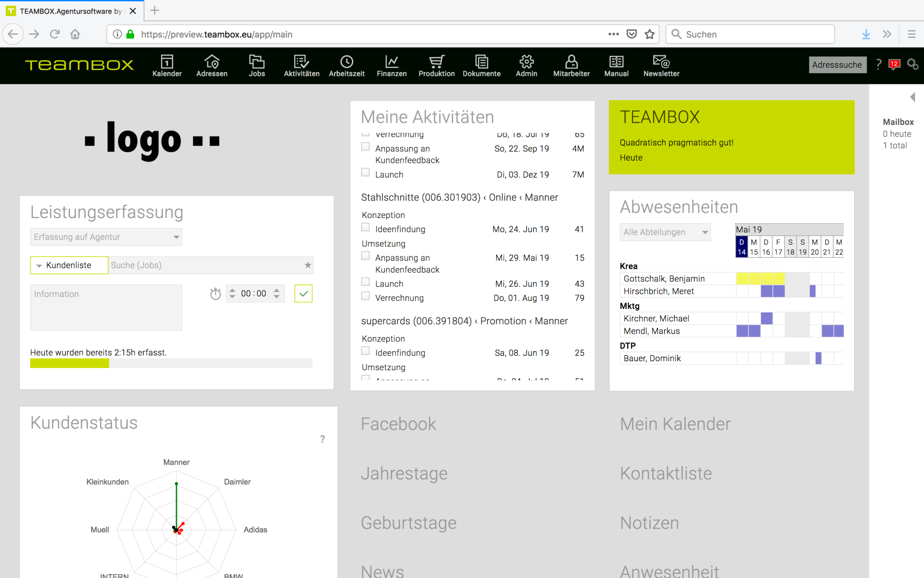Select the Arbeitszeit menu item
924x578 pixels.
pos(346,65)
